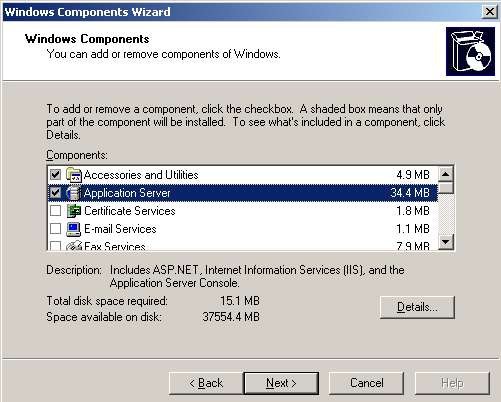The image size is (501, 402).
Task: Click the Components: list label
Action: pos(77,155)
